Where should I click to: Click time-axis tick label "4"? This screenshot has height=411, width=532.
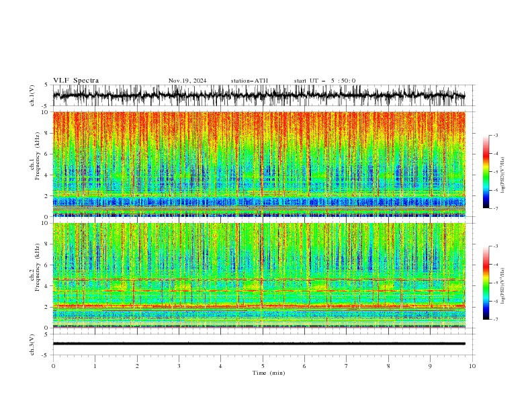point(220,366)
